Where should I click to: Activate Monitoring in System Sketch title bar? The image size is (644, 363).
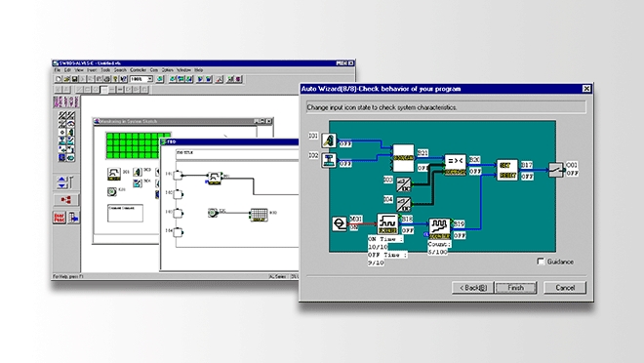182,121
